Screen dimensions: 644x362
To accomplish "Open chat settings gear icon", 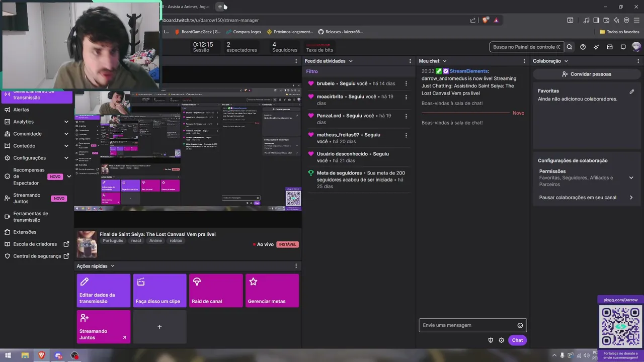I will tap(502, 340).
